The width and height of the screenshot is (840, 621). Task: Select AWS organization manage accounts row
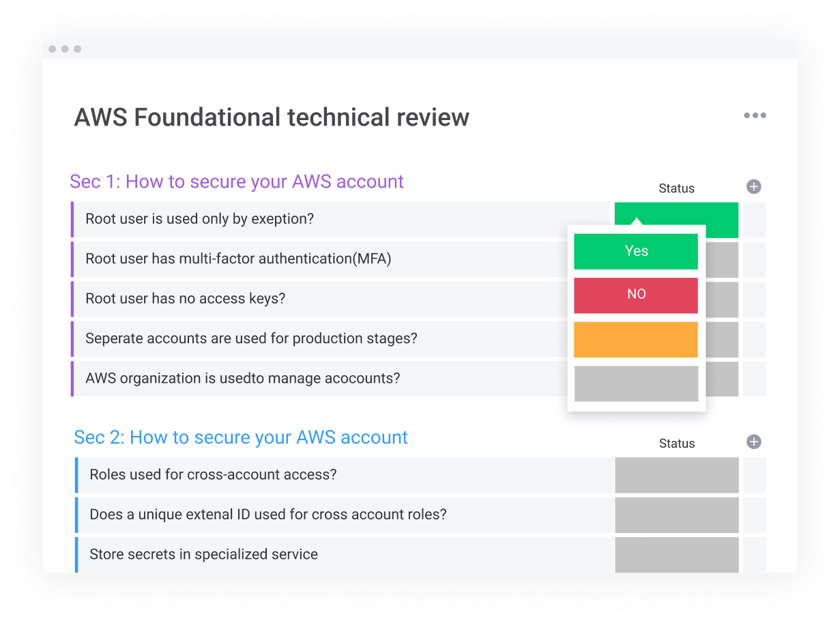(x=242, y=378)
